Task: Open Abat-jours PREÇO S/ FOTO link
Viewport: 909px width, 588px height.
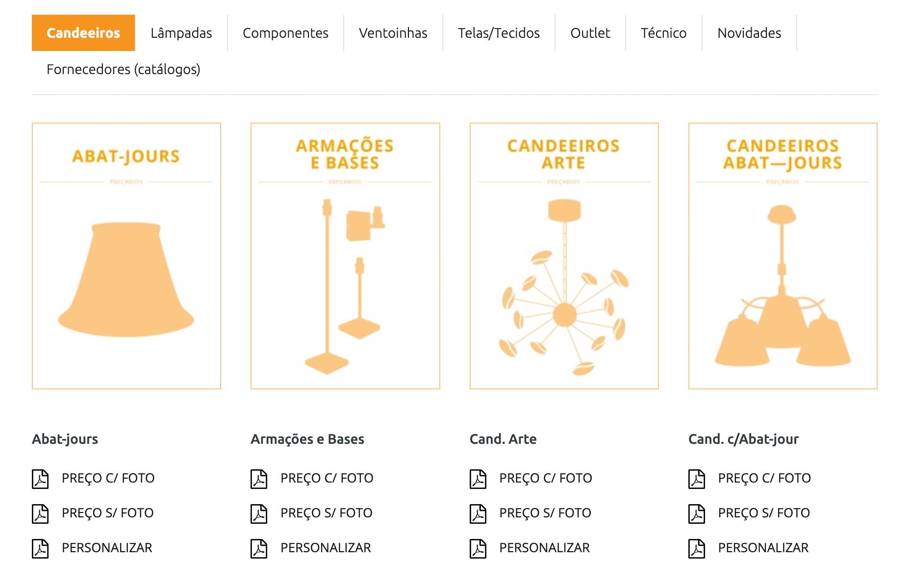Action: tap(108, 513)
